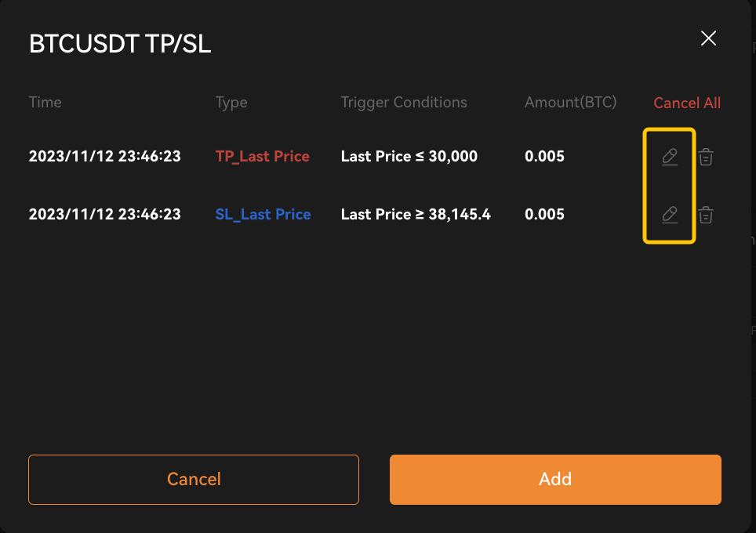Click Cancel All to remove all orders
Image resolution: width=756 pixels, height=533 pixels.
click(x=686, y=102)
